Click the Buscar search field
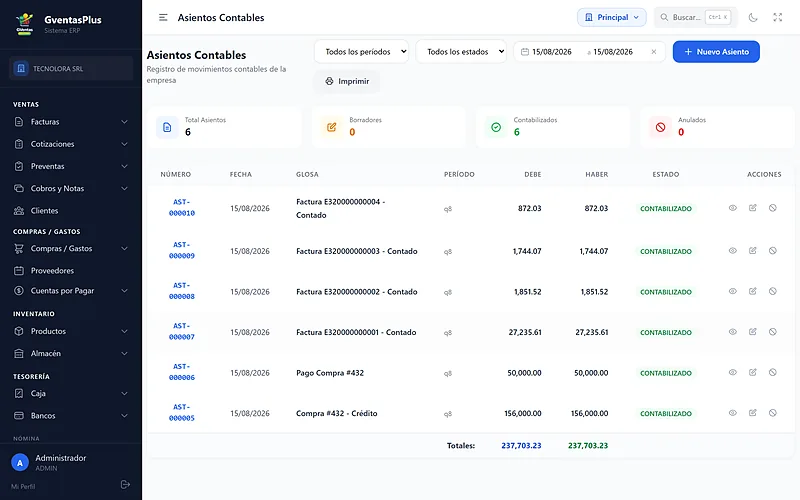The width and height of the screenshot is (800, 500). coord(696,17)
